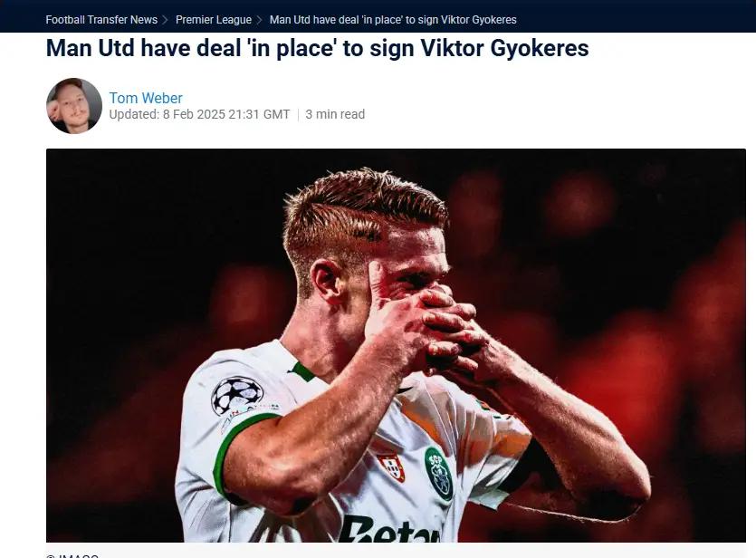Open the Football Transfer News breadcrumb
This screenshot has width=756, height=558.
pyautogui.click(x=101, y=20)
